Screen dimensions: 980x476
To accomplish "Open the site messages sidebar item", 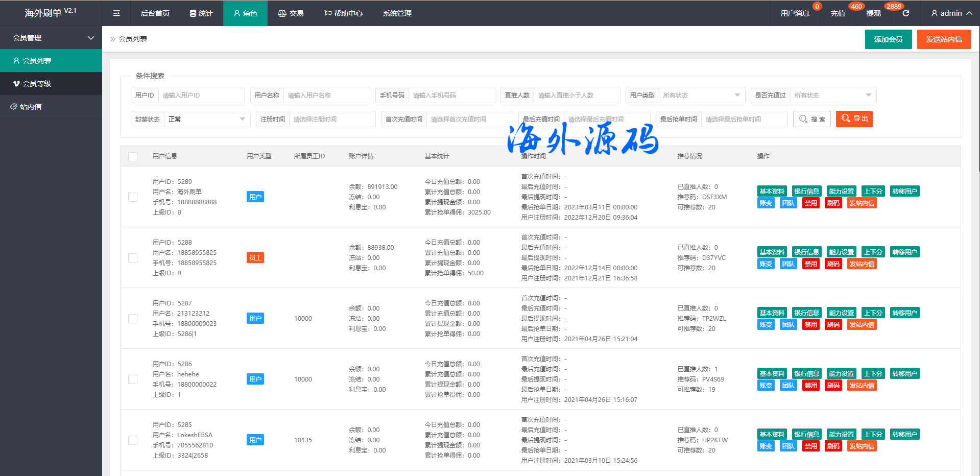I will pos(31,107).
